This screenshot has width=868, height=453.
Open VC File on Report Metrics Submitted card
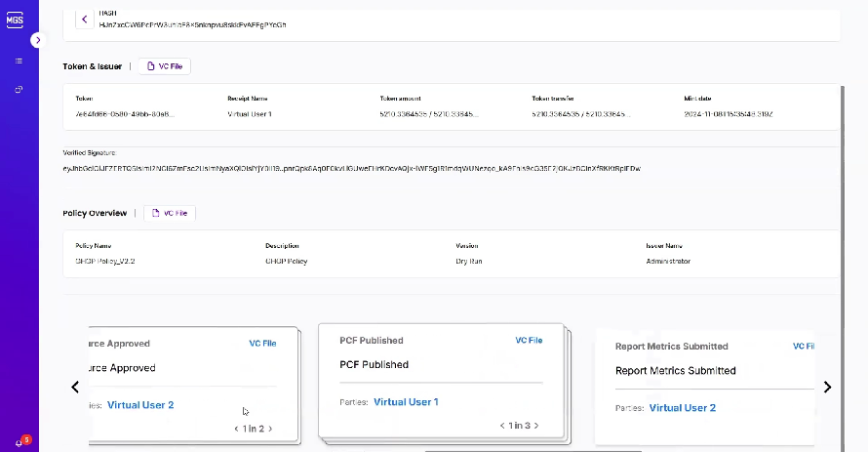[x=804, y=347]
